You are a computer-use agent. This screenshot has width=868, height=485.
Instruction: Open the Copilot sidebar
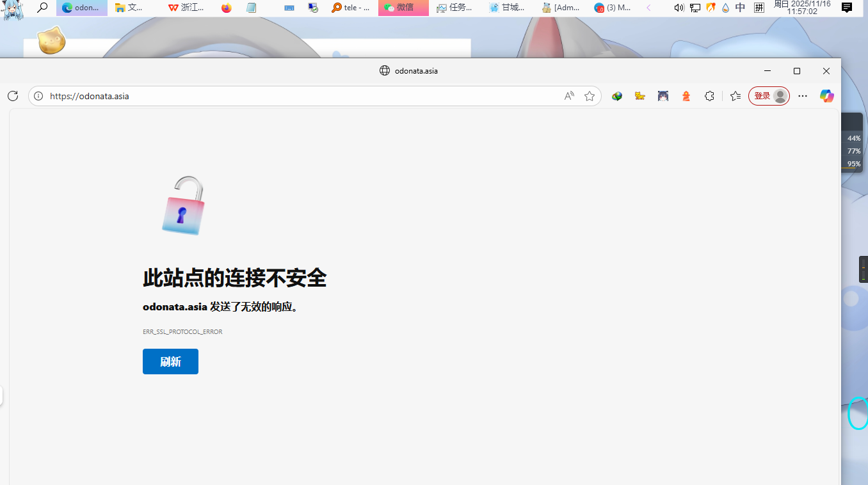click(x=827, y=96)
